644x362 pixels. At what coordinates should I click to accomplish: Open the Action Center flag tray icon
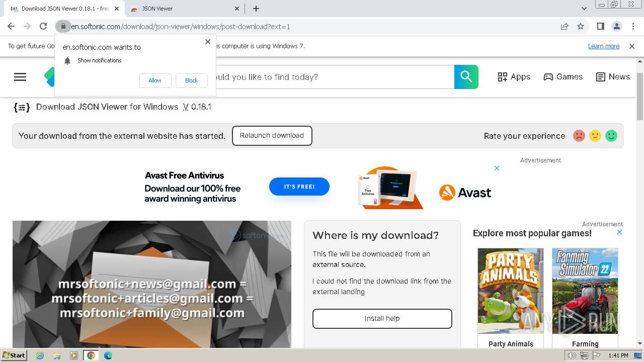[596, 355]
